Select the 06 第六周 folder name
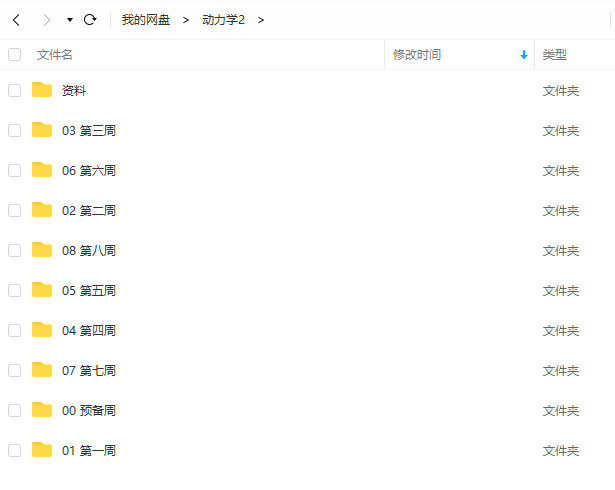The width and height of the screenshot is (615, 490). pyautogui.click(x=89, y=171)
